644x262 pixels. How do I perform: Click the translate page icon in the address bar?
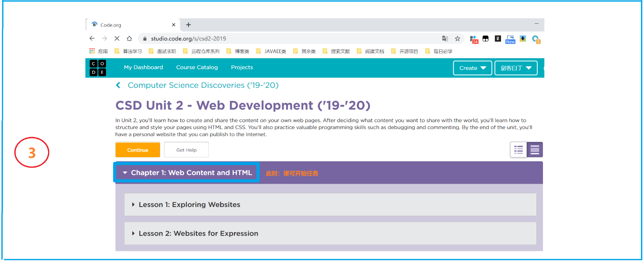(x=445, y=39)
